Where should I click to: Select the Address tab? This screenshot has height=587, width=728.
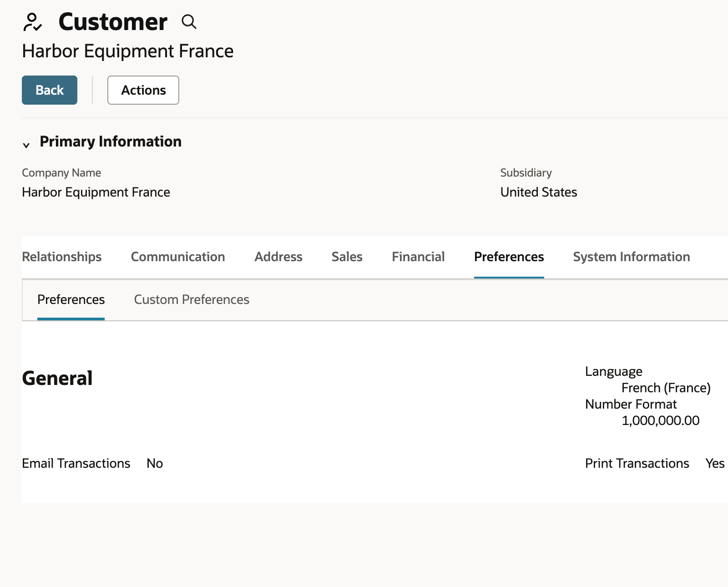(x=278, y=257)
